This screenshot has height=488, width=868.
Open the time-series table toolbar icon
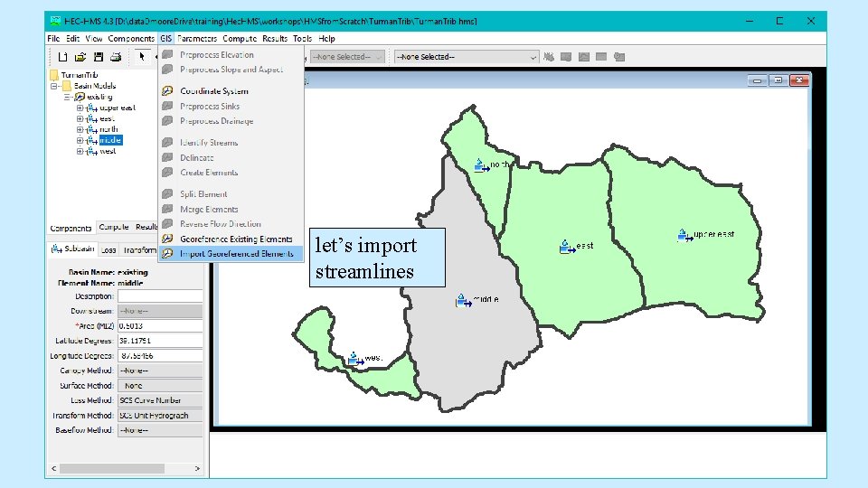(619, 57)
